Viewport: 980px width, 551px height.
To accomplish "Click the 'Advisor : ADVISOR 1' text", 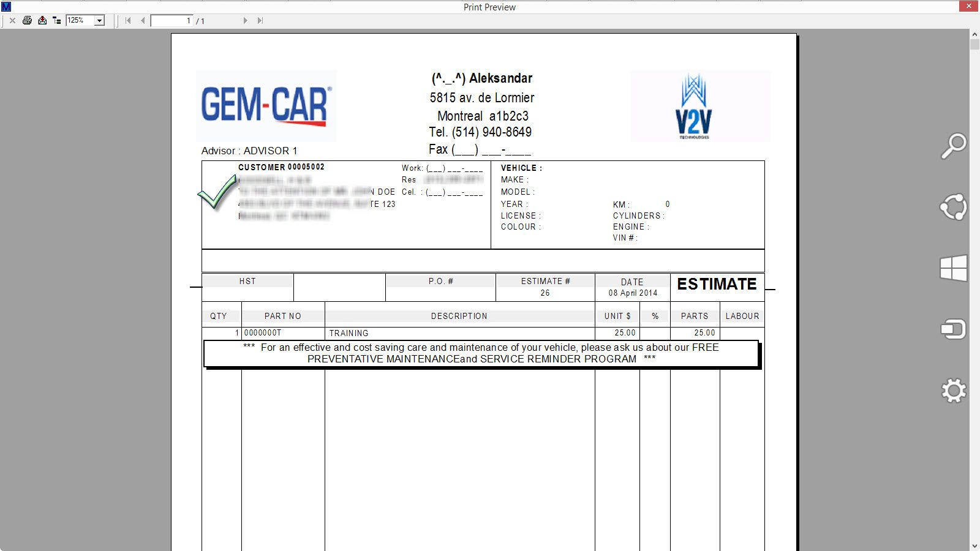I will pos(249,151).
